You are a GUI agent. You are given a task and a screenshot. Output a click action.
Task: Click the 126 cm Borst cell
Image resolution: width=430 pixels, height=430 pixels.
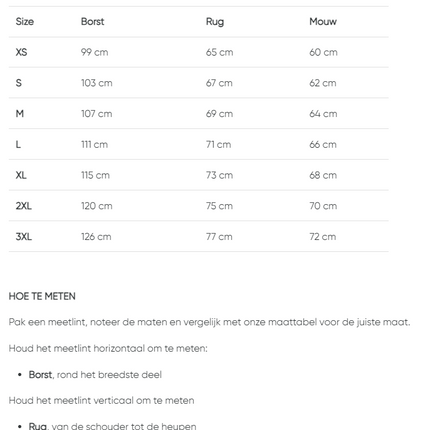click(96, 237)
